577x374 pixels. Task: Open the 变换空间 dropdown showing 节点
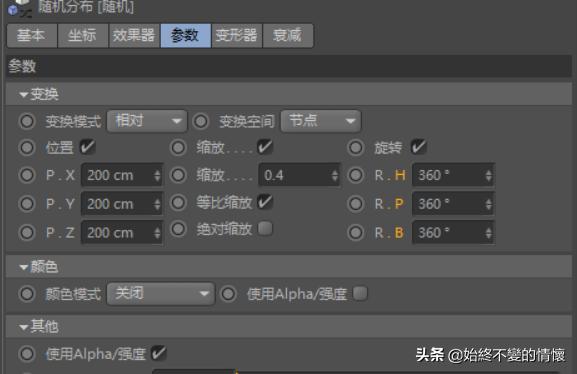click(321, 121)
